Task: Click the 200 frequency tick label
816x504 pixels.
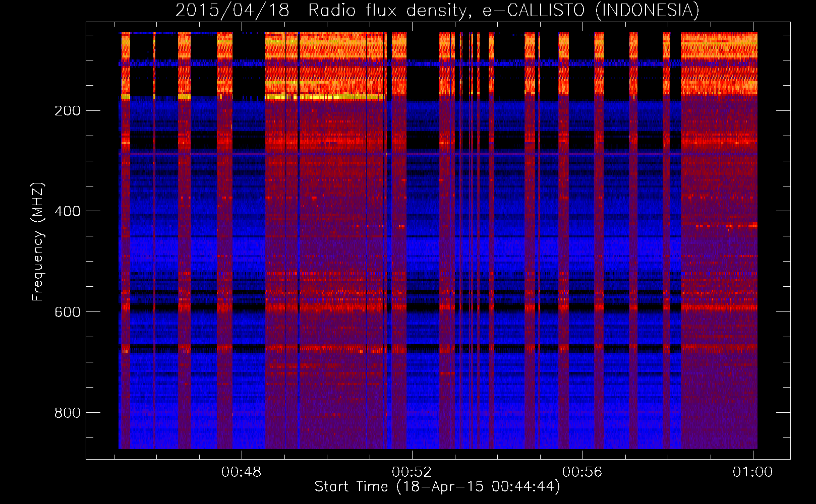Action: 68,111
